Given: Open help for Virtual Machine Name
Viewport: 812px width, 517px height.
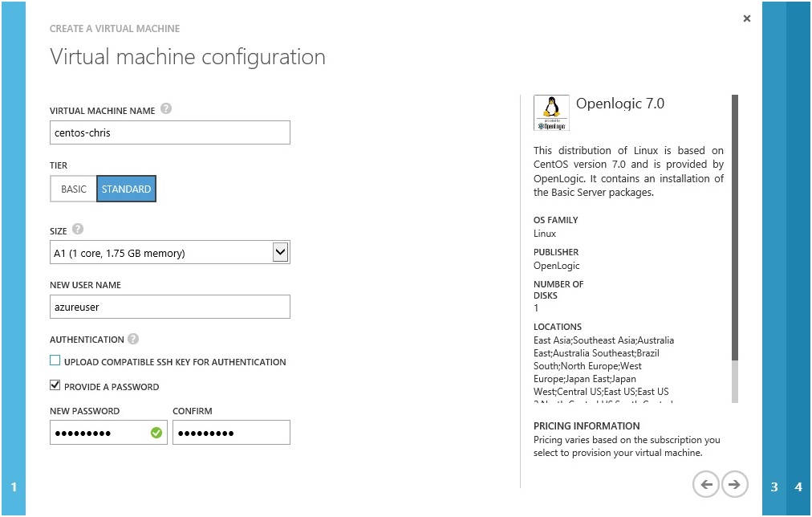Looking at the screenshot, I should (166, 109).
